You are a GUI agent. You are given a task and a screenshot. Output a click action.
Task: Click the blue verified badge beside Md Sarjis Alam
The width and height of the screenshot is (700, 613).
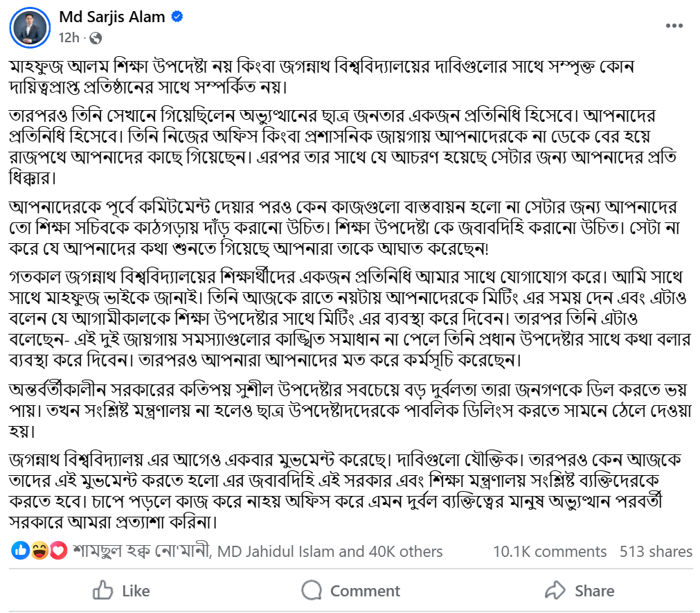pyautogui.click(x=177, y=17)
